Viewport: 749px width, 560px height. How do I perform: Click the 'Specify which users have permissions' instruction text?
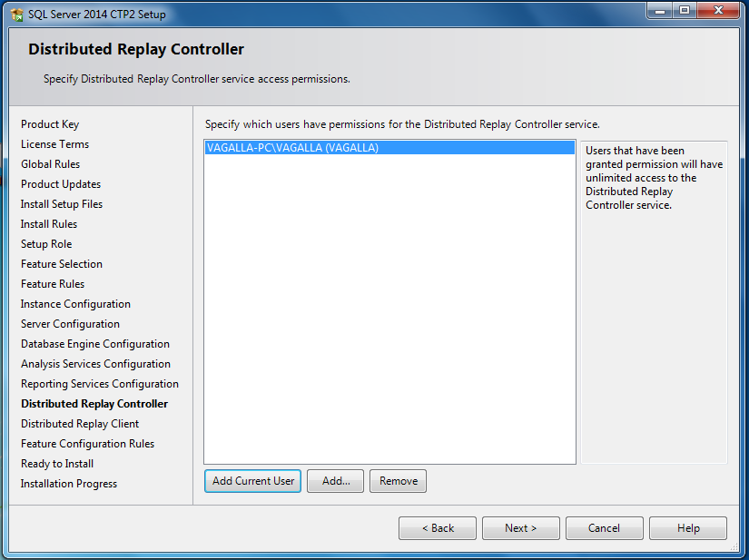point(402,124)
